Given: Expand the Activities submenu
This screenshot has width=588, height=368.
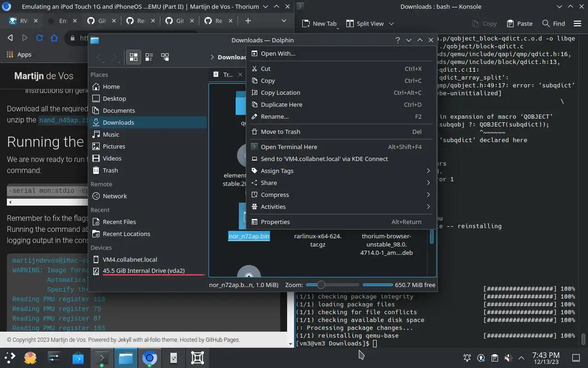Looking at the screenshot, I should click(341, 207).
